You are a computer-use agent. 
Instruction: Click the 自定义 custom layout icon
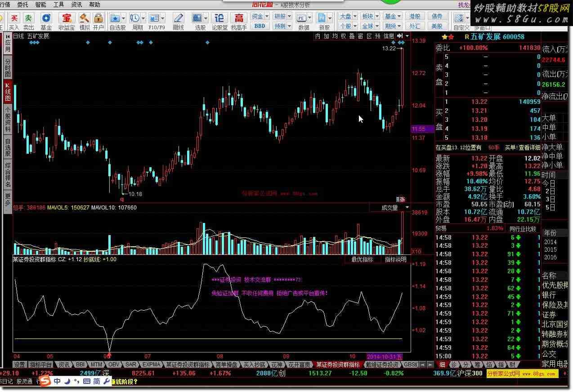tap(459, 18)
